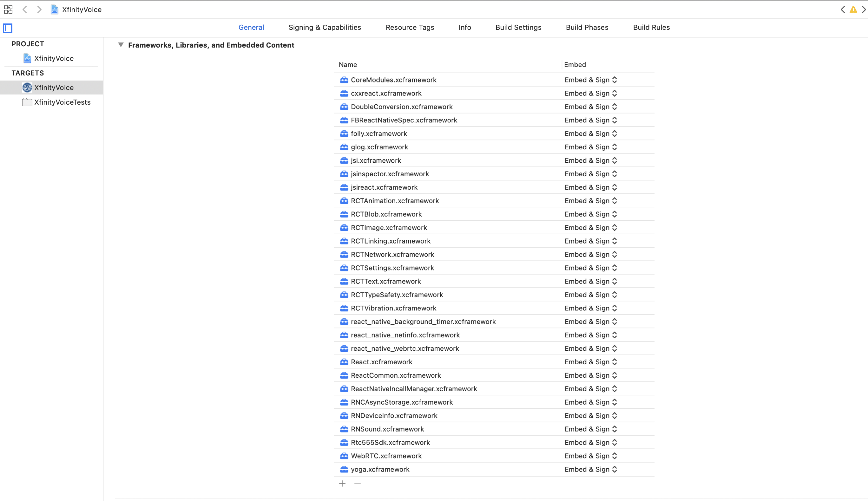Jump to previous issue arrow
The image size is (868, 501).
click(x=843, y=10)
